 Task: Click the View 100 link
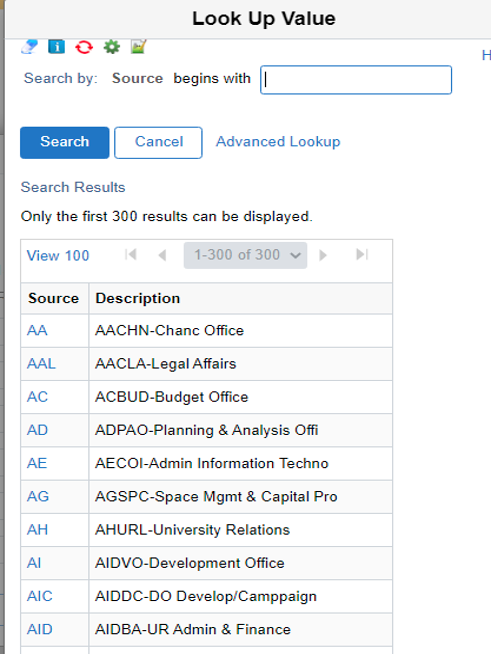point(58,255)
